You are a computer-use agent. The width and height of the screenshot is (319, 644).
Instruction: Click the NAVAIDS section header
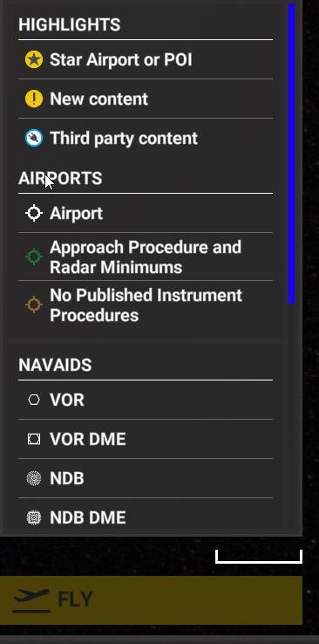coord(55,365)
